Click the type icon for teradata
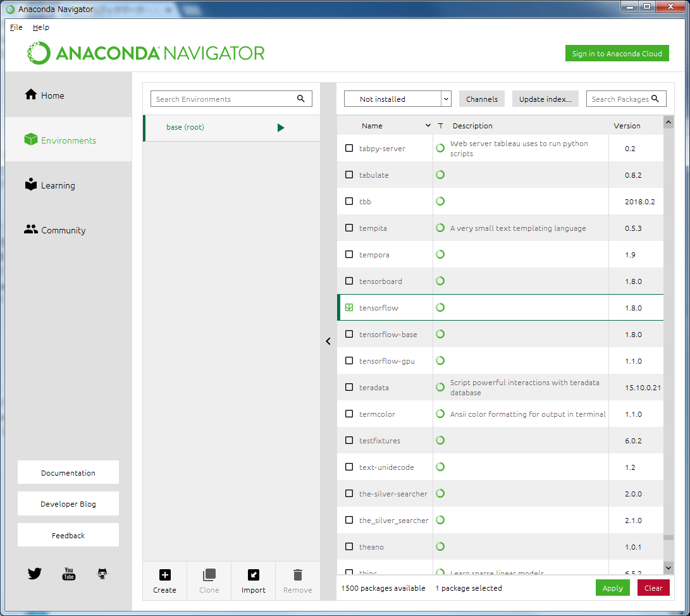This screenshot has width=690, height=616. point(440,387)
